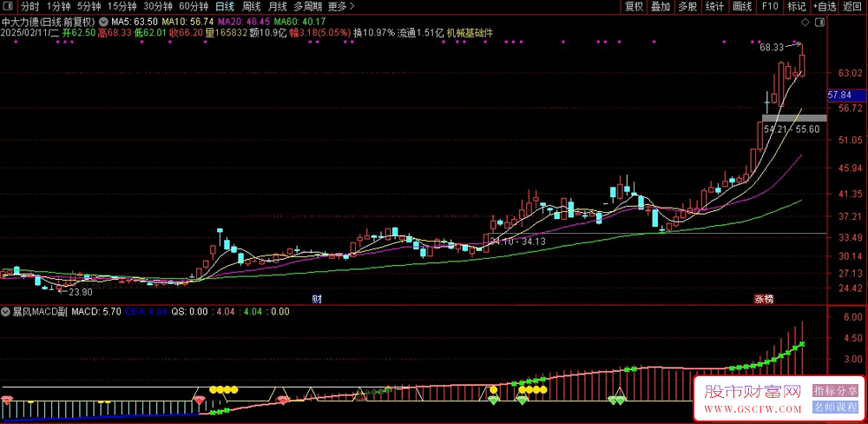This screenshot has height=424, width=868.
Task: Select the 5分钟 period
Action: coord(89,7)
